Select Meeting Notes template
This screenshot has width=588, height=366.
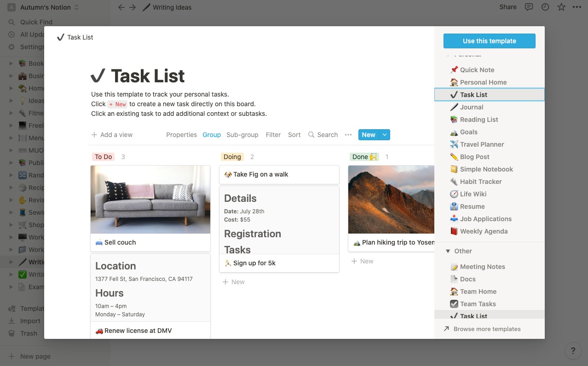[x=490, y=267]
